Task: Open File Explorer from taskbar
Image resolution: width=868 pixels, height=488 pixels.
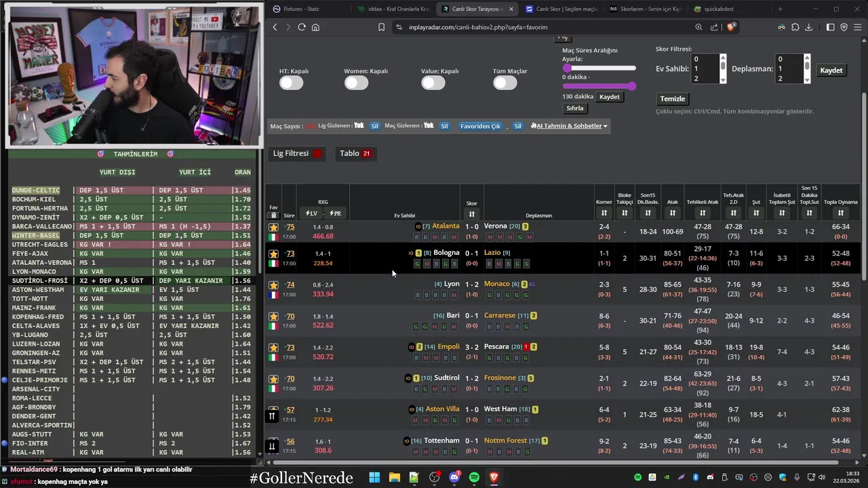Action: [394, 478]
